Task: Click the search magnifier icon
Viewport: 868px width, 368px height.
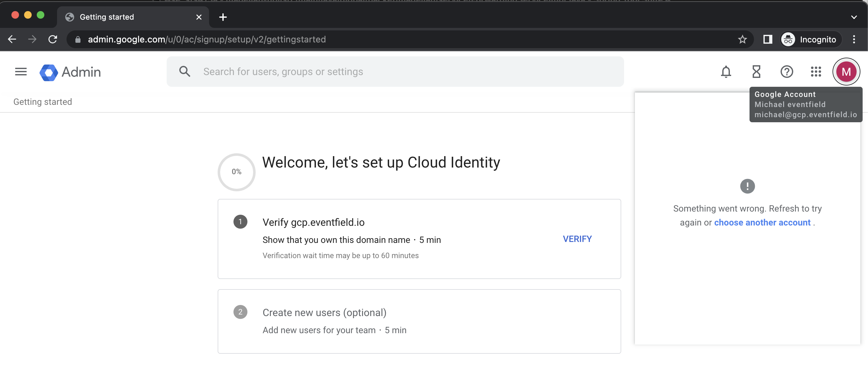Action: (x=185, y=72)
